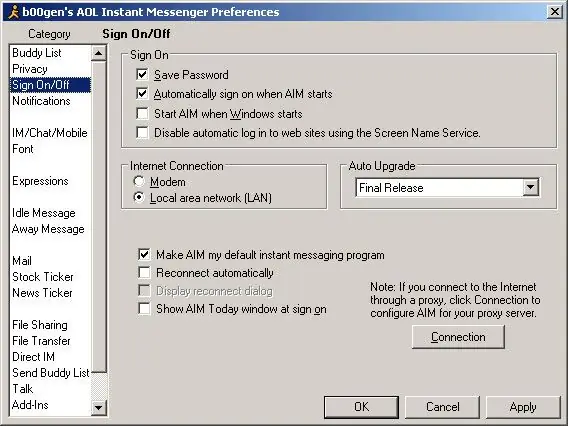This screenshot has width=568, height=426.
Task: Check Show AIM Today window at sign on
Action: tap(144, 309)
